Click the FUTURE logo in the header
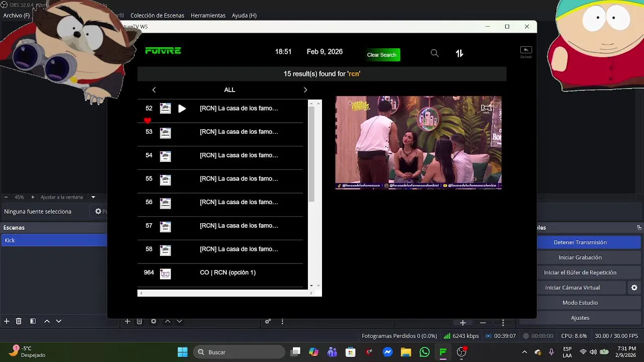 (163, 51)
